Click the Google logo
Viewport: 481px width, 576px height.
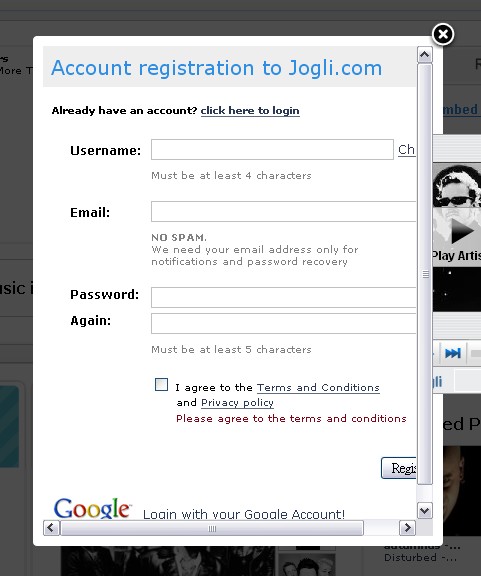pyautogui.click(x=92, y=509)
